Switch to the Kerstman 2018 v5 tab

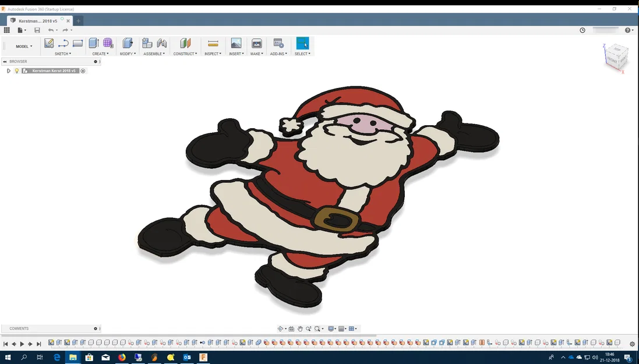(37, 21)
